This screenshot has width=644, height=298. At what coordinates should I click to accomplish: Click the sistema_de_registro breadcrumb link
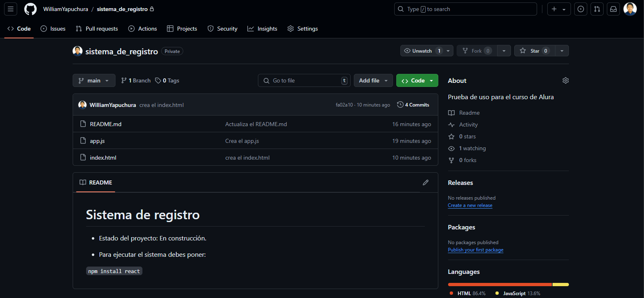click(122, 9)
